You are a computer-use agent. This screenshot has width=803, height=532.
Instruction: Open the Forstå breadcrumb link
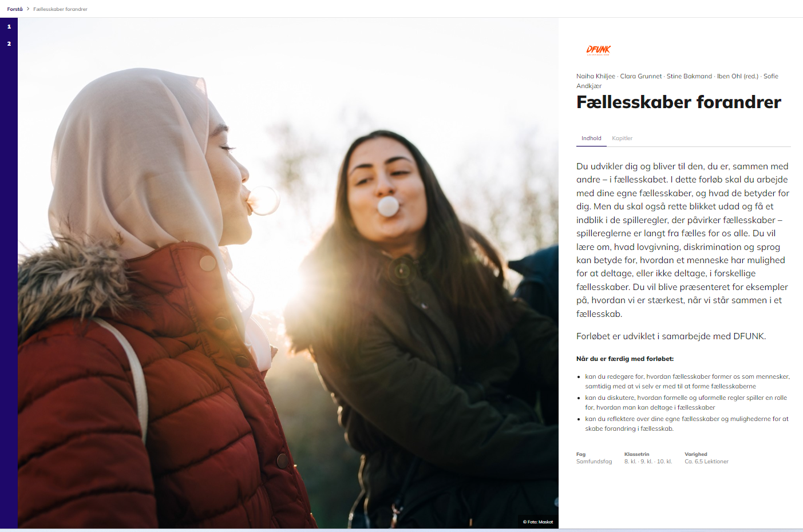point(15,9)
